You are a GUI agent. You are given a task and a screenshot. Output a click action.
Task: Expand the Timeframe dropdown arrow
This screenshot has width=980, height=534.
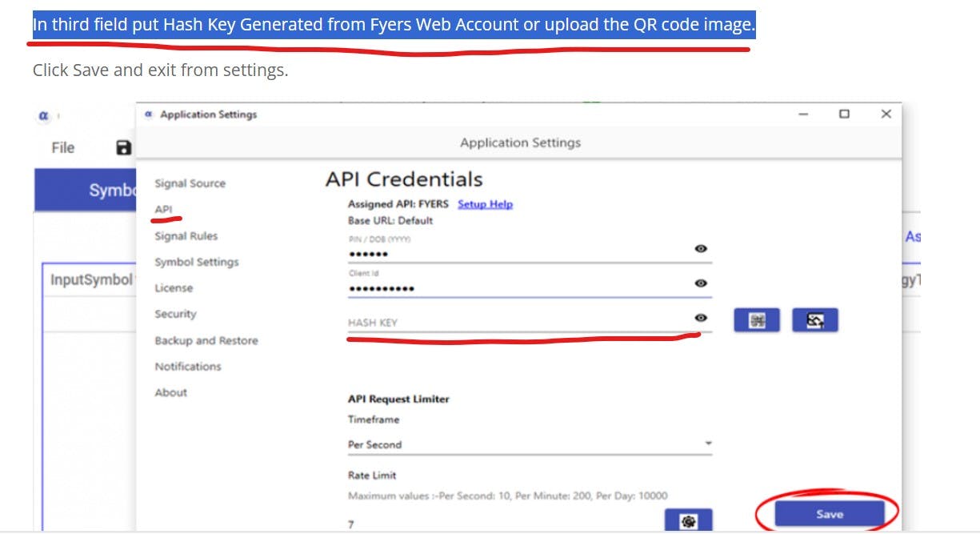point(708,444)
